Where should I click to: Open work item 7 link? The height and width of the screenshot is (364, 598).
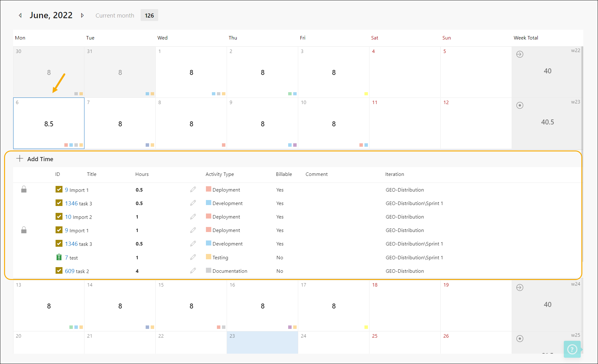(x=67, y=257)
